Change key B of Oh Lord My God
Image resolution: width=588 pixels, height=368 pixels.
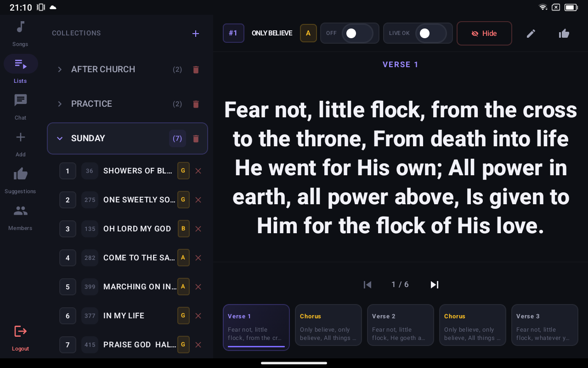click(x=183, y=229)
